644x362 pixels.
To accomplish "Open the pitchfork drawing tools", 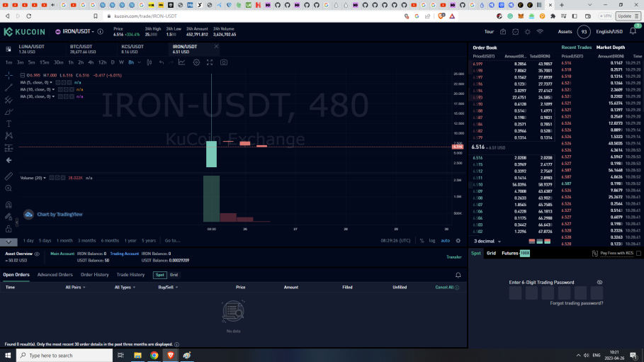I will click(x=9, y=99).
